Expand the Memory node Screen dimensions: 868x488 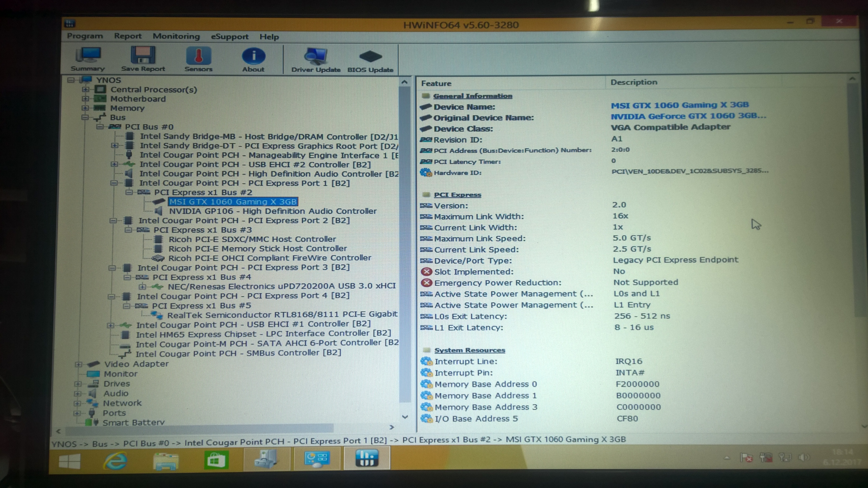tap(85, 108)
